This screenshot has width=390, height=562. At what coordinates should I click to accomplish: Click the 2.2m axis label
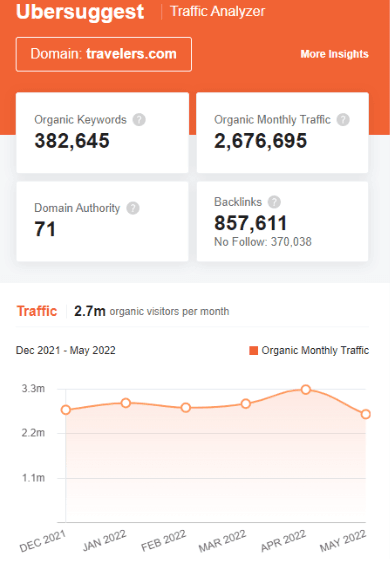(x=33, y=433)
